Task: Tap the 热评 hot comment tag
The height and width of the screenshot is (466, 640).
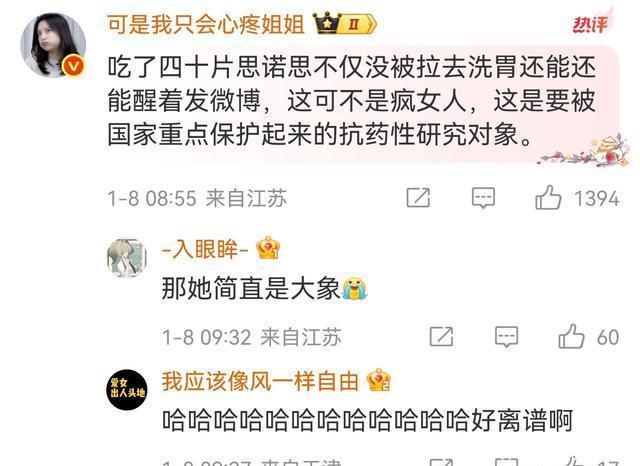Action: (x=590, y=24)
